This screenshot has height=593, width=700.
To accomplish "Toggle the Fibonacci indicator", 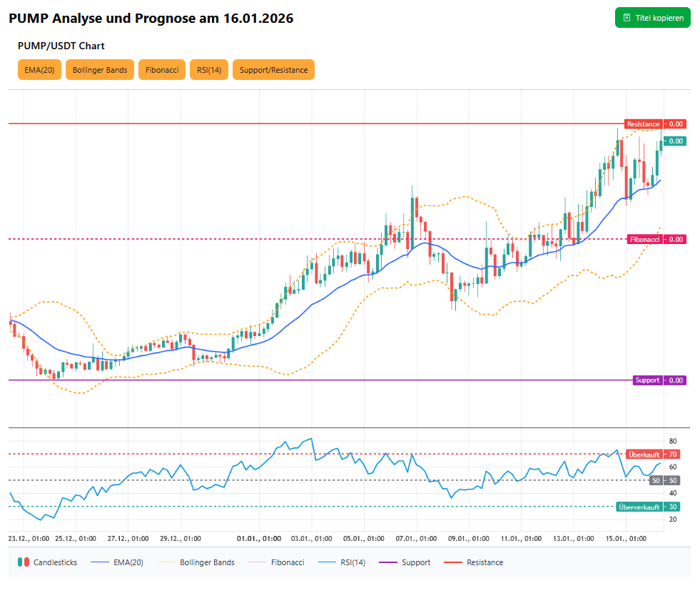I will (x=162, y=70).
